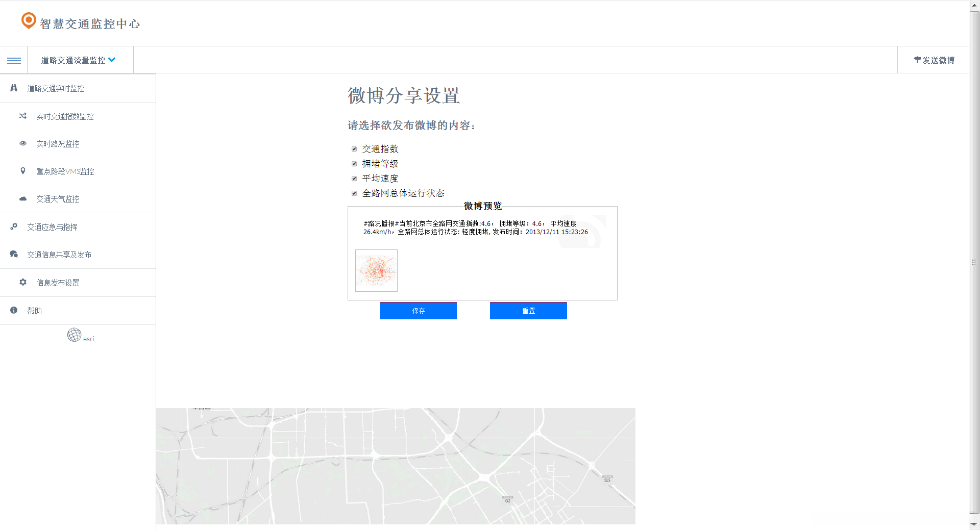The image size is (980, 530).
Task: Click the 智慧交通监控中心 title link
Action: point(90,23)
